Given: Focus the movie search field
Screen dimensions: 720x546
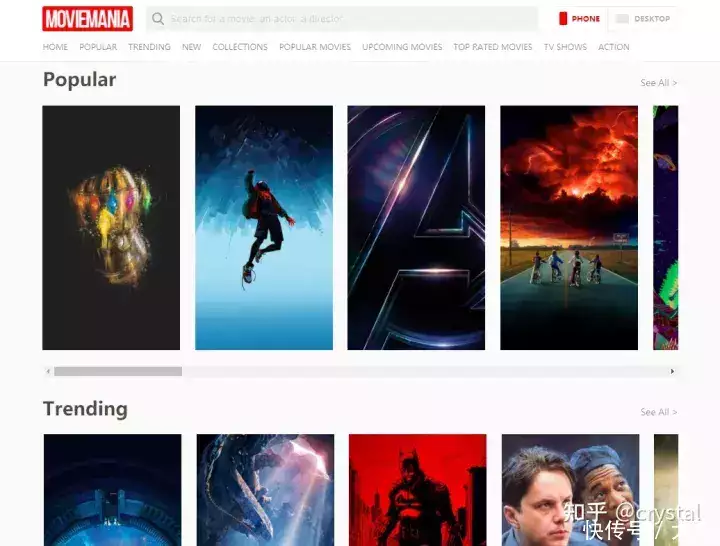Looking at the screenshot, I should (342, 19).
